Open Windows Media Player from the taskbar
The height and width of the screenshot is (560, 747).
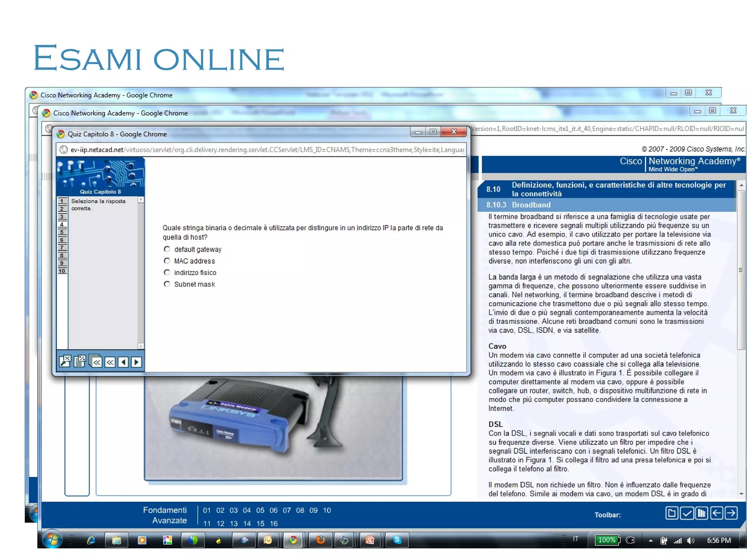142,540
